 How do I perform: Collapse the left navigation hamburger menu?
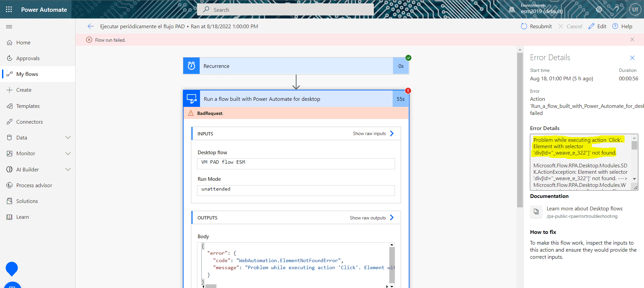click(9, 27)
